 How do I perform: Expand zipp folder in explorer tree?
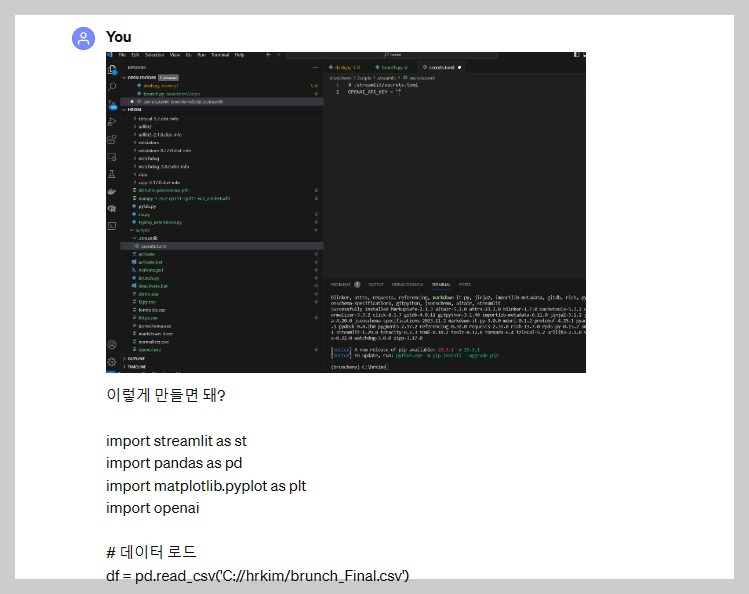tap(142, 174)
